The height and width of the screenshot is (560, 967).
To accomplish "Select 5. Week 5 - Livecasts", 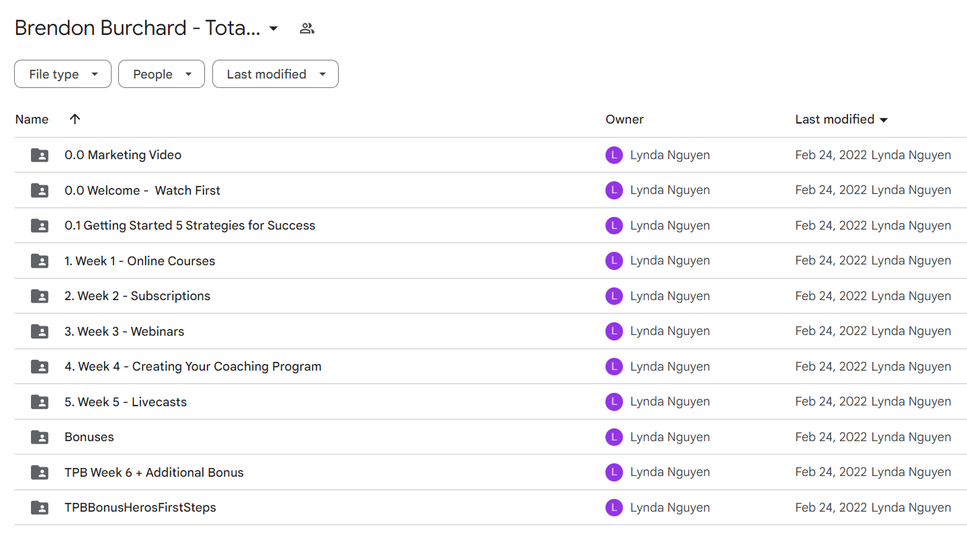I will click(x=126, y=402).
